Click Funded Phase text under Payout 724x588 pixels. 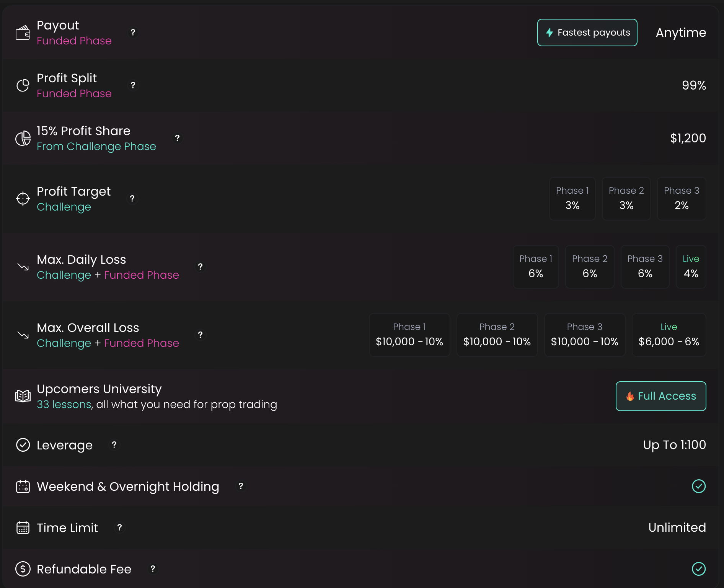tap(74, 41)
